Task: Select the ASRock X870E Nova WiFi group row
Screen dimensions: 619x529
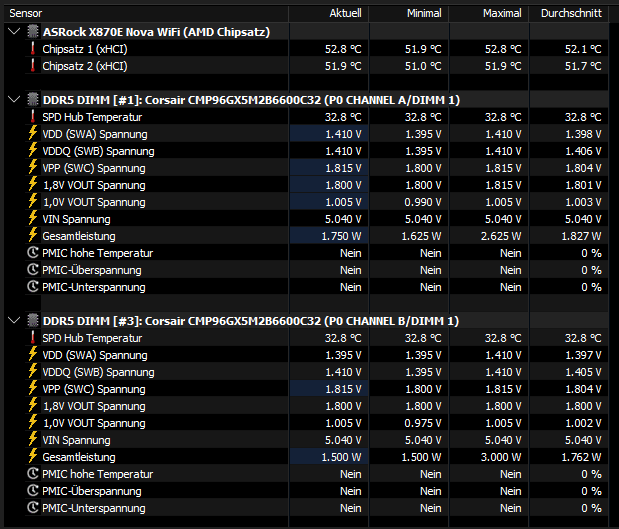Action: pos(156,32)
